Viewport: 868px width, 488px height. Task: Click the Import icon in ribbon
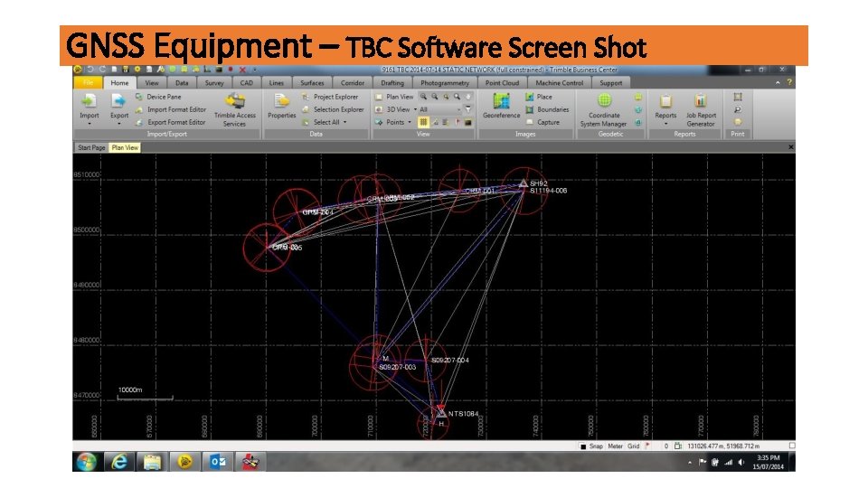point(89,101)
